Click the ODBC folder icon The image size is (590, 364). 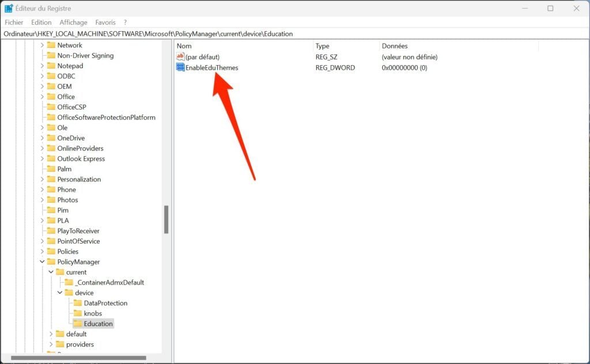(x=51, y=76)
